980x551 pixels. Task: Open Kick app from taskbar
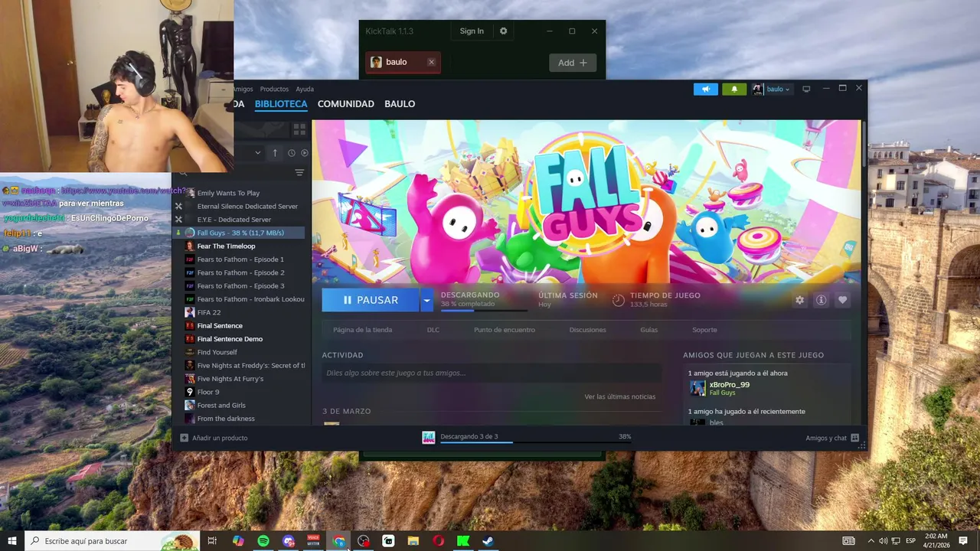pos(463,541)
